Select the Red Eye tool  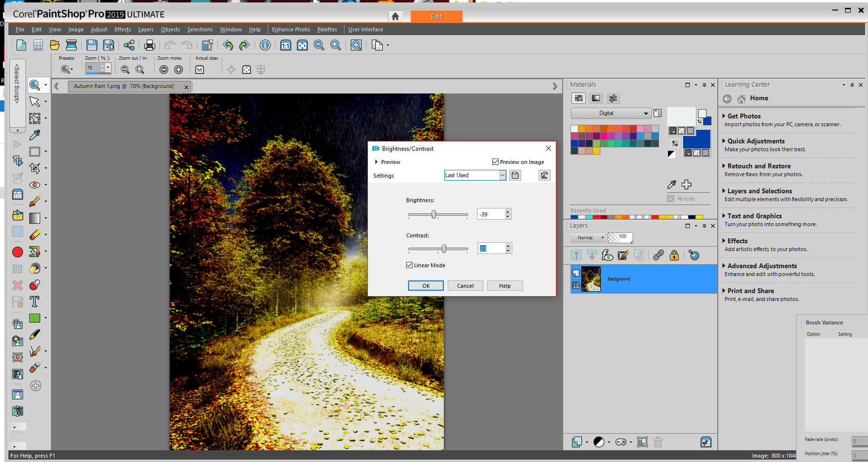[35, 185]
